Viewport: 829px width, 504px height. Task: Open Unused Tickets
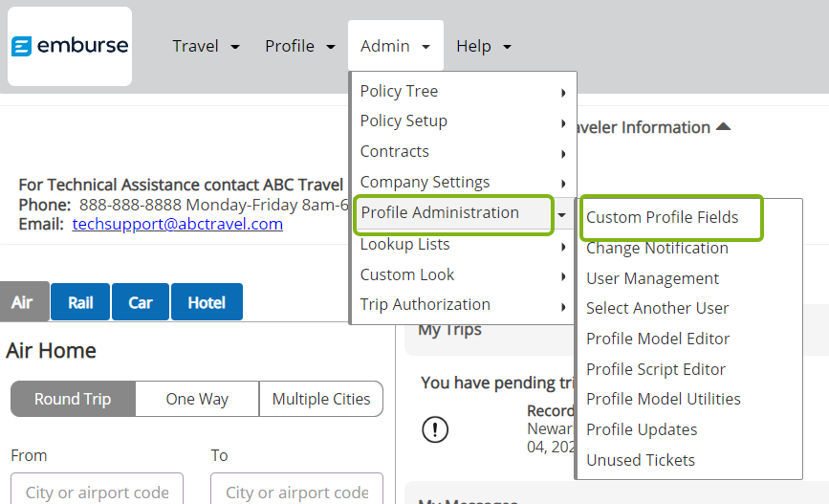tap(641, 461)
